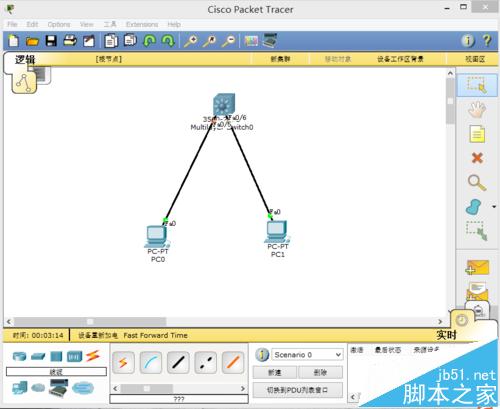Expand the drawing shape tool arrow
Screen dimensions: 500x409
(494, 207)
